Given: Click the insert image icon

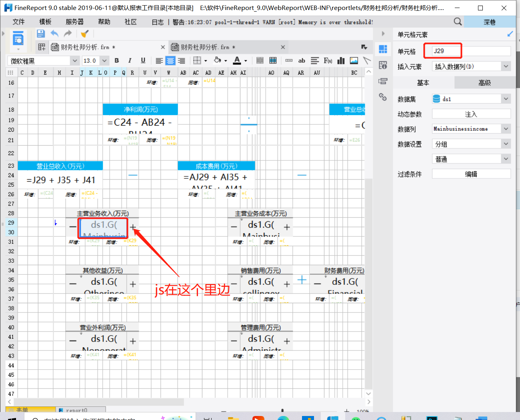Looking at the screenshot, I should point(354,60).
